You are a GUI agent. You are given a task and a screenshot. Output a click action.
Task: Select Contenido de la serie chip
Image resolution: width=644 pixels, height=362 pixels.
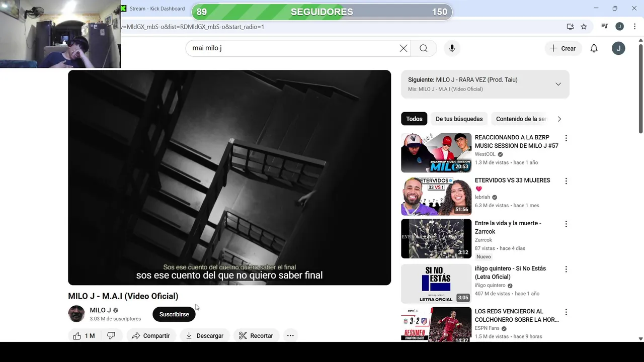(x=521, y=119)
